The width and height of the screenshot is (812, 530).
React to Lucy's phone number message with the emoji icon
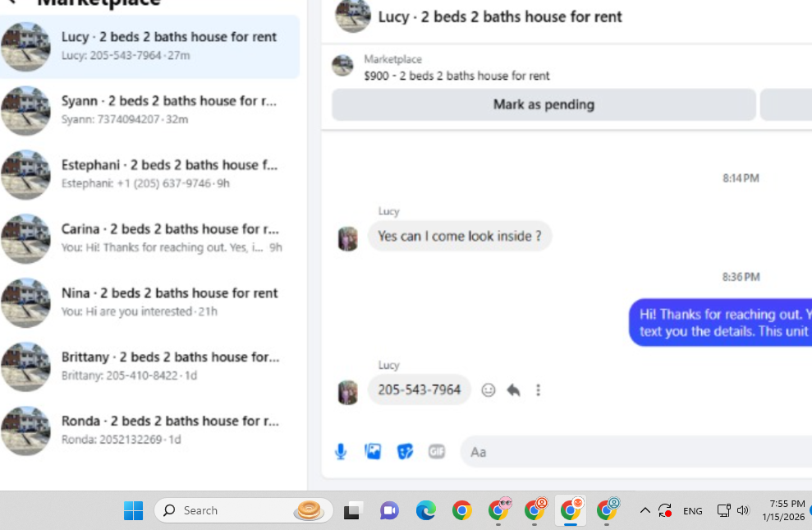[488, 390]
